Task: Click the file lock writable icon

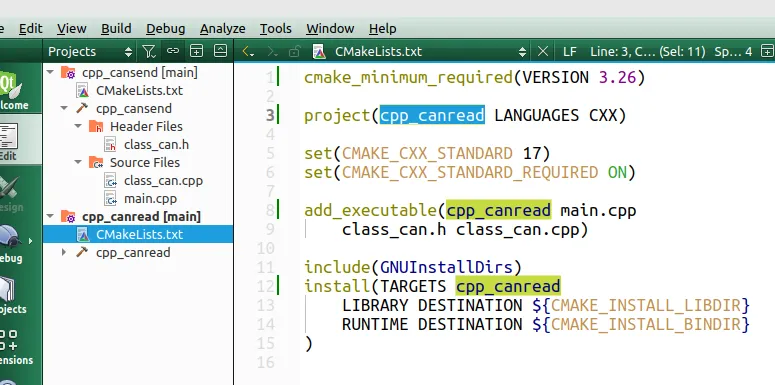Action: coord(295,51)
